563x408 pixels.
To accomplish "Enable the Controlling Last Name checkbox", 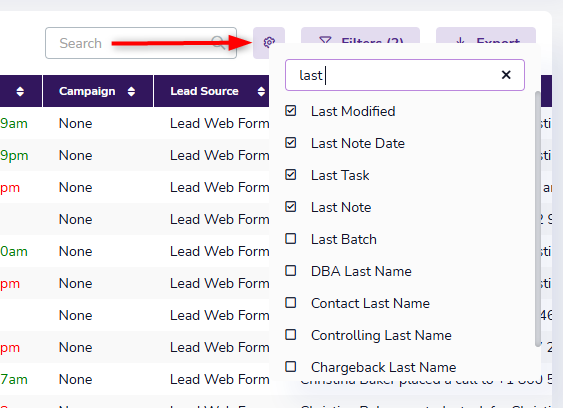I will point(290,334).
